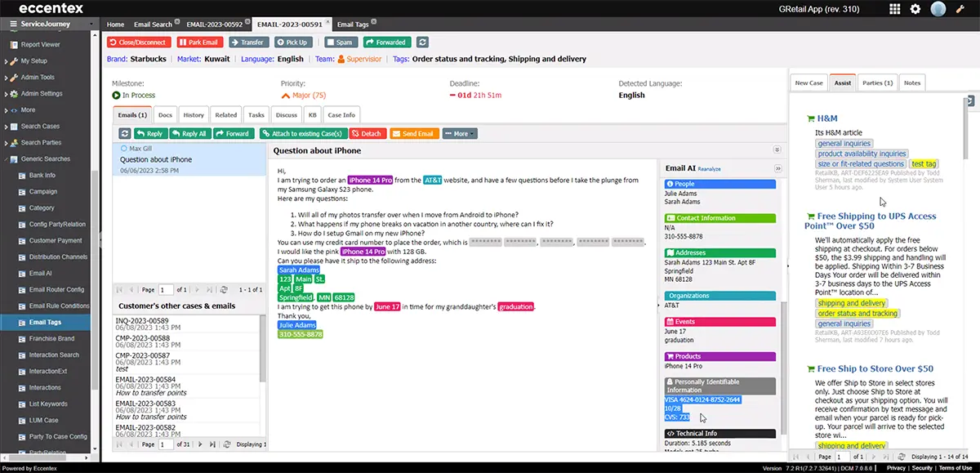Mark the email as Spam
Viewport: 980px width, 473px height.
click(341, 42)
